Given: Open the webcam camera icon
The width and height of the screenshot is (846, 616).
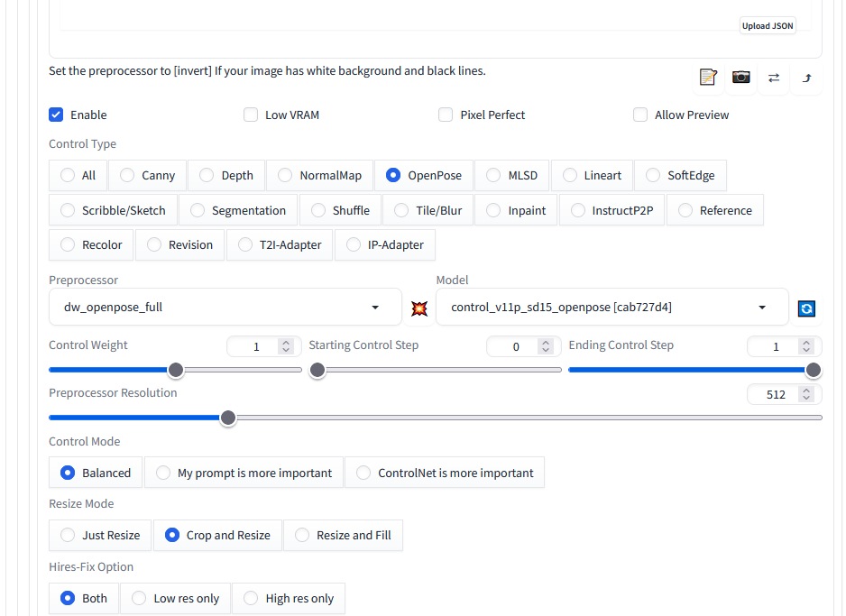Looking at the screenshot, I should [740, 78].
